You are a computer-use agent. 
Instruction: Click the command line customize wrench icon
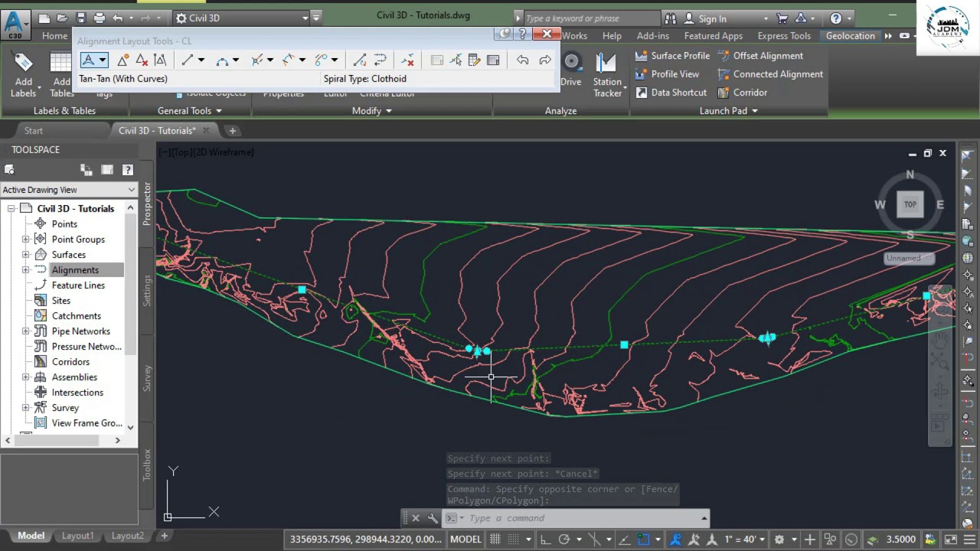pyautogui.click(x=433, y=518)
